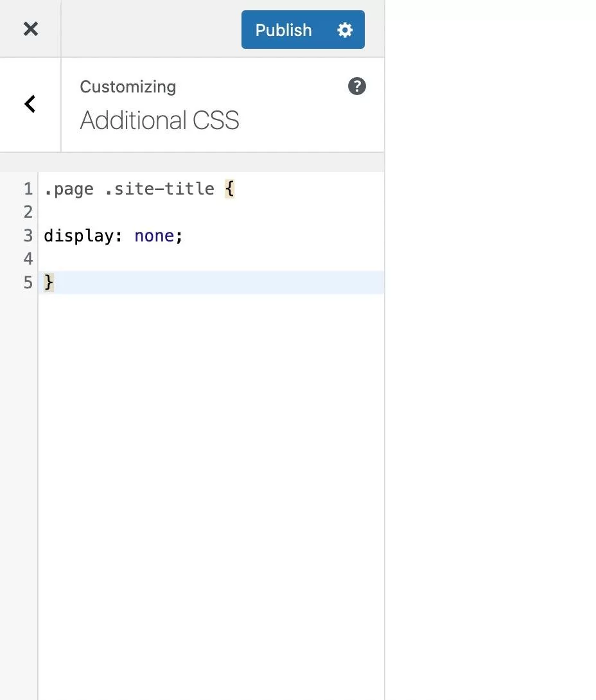
Task: Click the Additional CSS section heading
Action: 159,120
